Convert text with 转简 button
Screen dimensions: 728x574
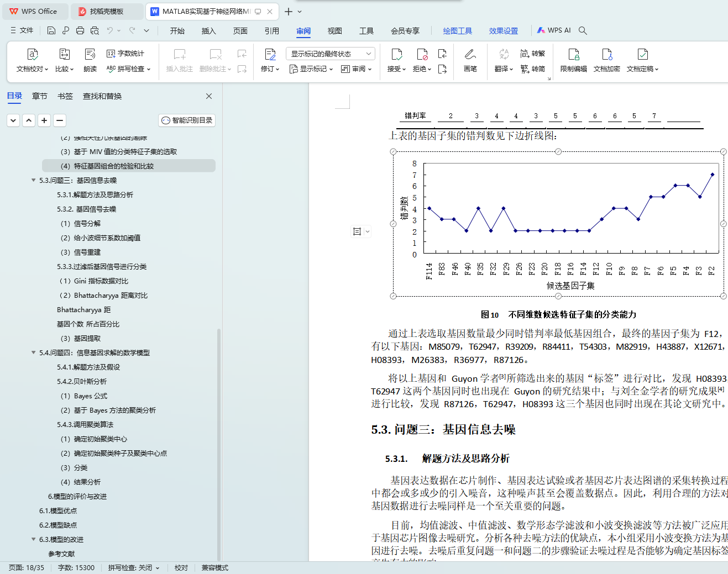[x=533, y=69]
